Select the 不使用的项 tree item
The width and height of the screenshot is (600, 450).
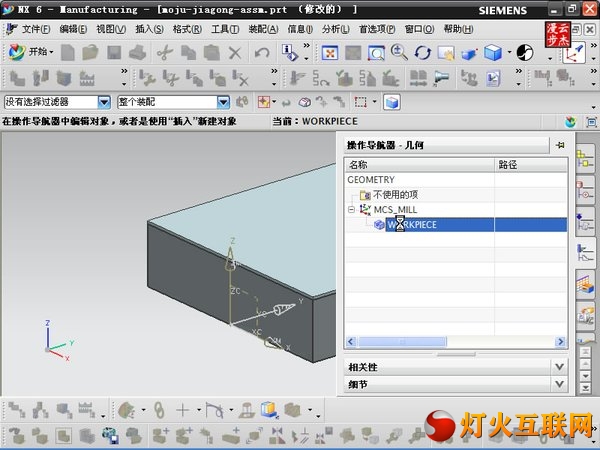(395, 195)
